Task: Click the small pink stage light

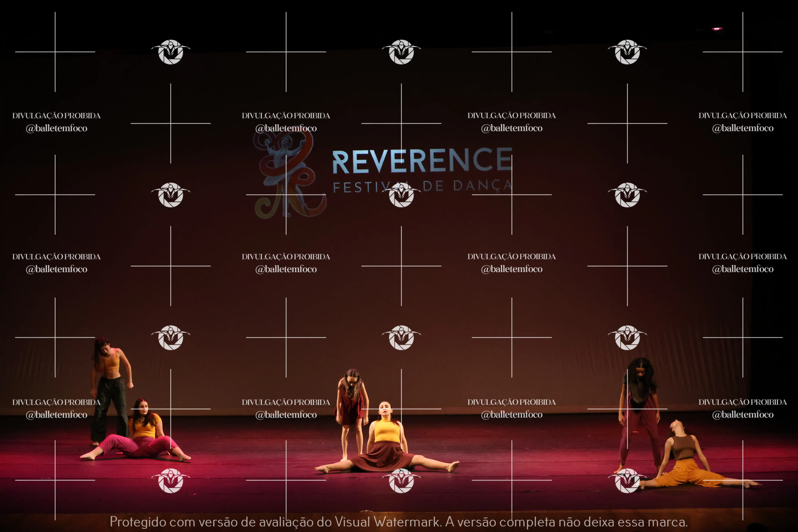Action: pyautogui.click(x=717, y=29)
